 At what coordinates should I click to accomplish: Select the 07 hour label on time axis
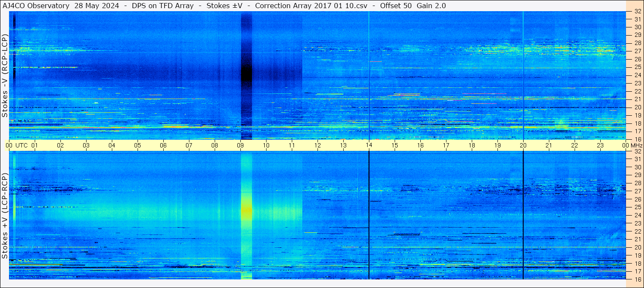[189, 145]
